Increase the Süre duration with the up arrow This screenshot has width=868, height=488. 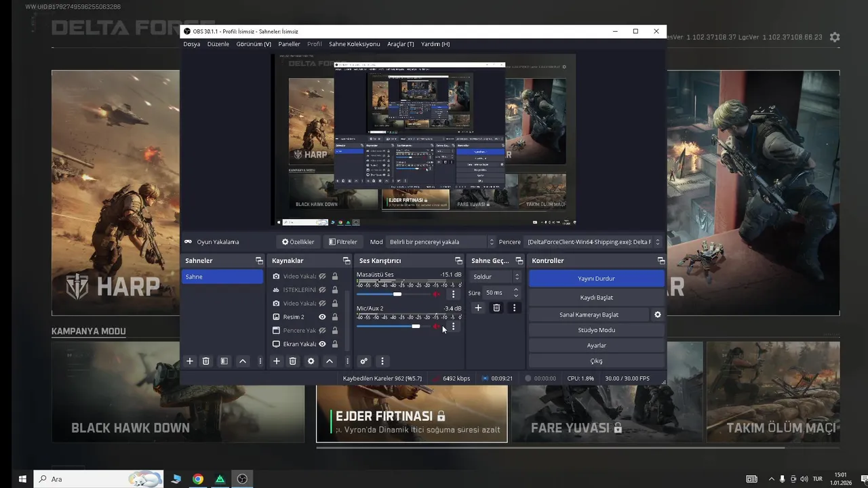[x=516, y=290]
